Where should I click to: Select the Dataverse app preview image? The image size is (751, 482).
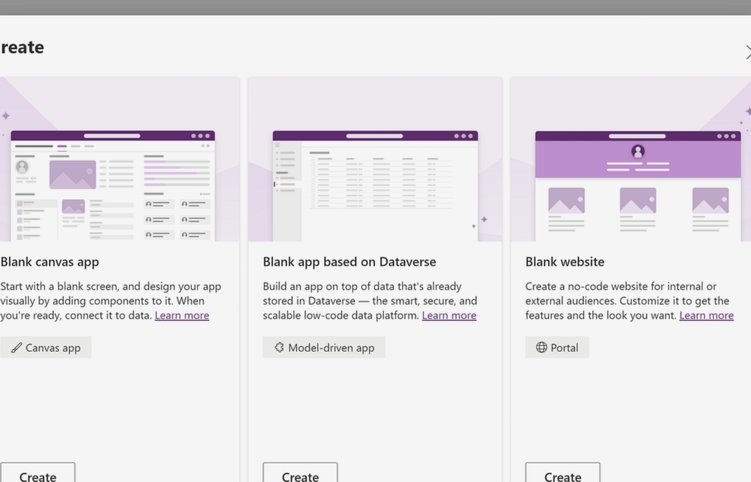[375, 159]
